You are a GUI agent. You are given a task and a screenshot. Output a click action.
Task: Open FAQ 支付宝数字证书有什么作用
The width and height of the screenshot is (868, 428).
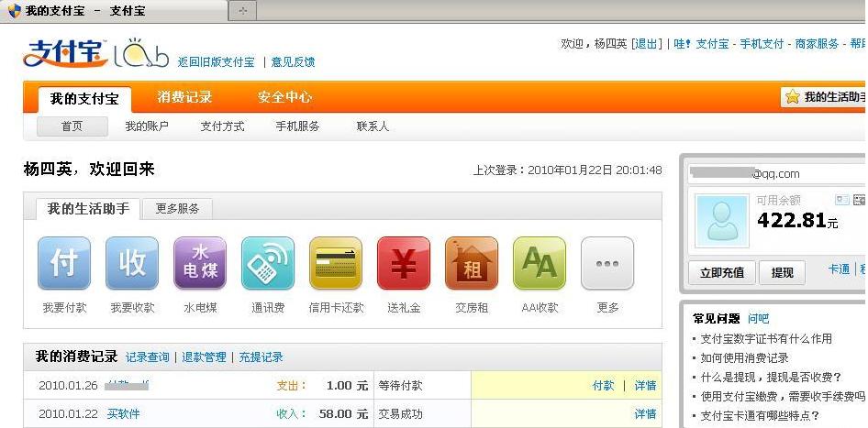[x=765, y=338]
